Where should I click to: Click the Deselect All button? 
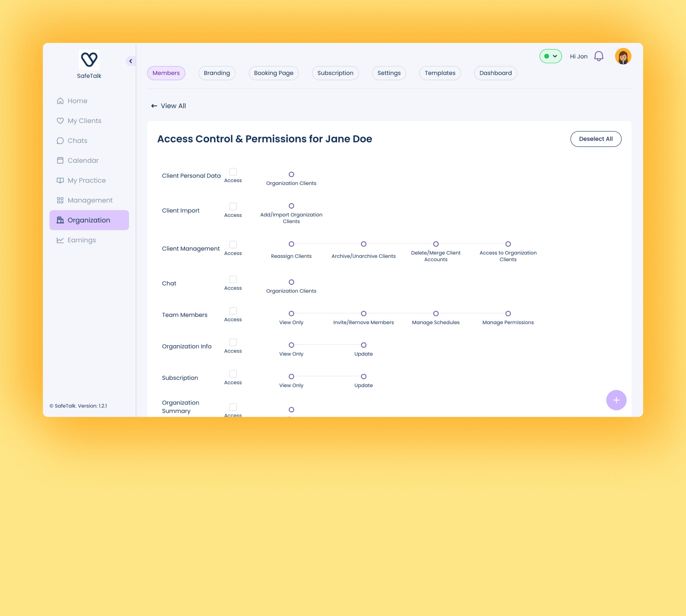[596, 139]
